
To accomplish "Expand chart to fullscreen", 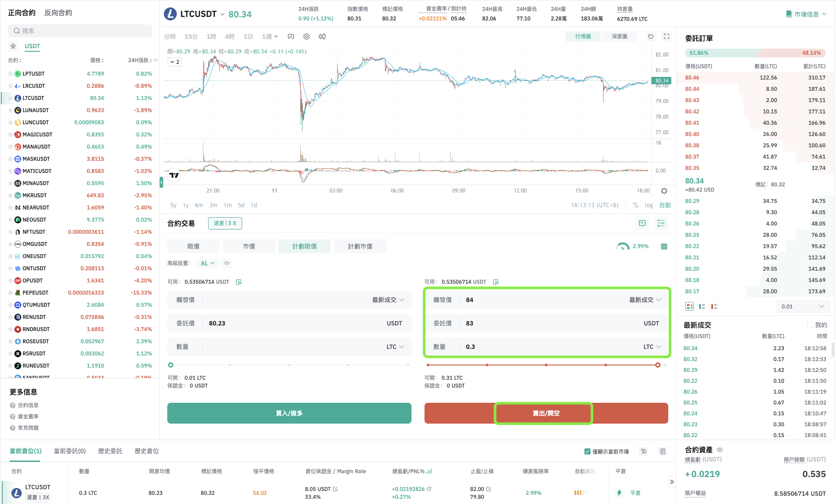I will [667, 36].
